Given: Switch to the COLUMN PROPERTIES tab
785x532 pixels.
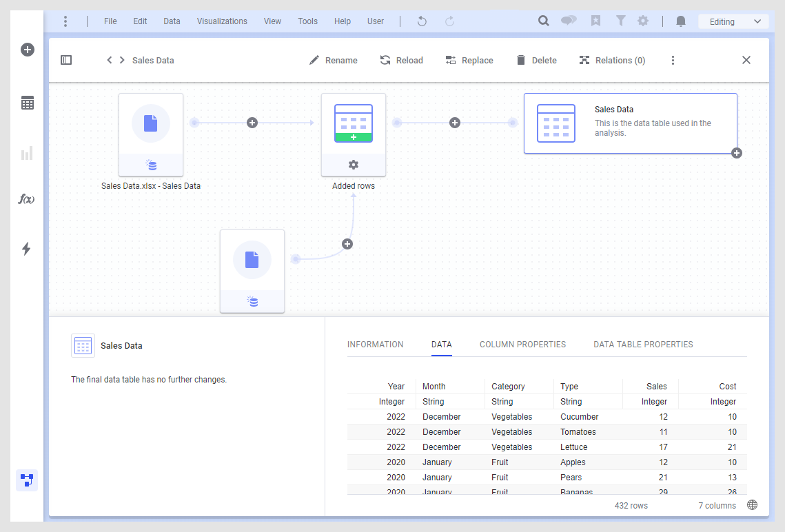Looking at the screenshot, I should (x=522, y=345).
